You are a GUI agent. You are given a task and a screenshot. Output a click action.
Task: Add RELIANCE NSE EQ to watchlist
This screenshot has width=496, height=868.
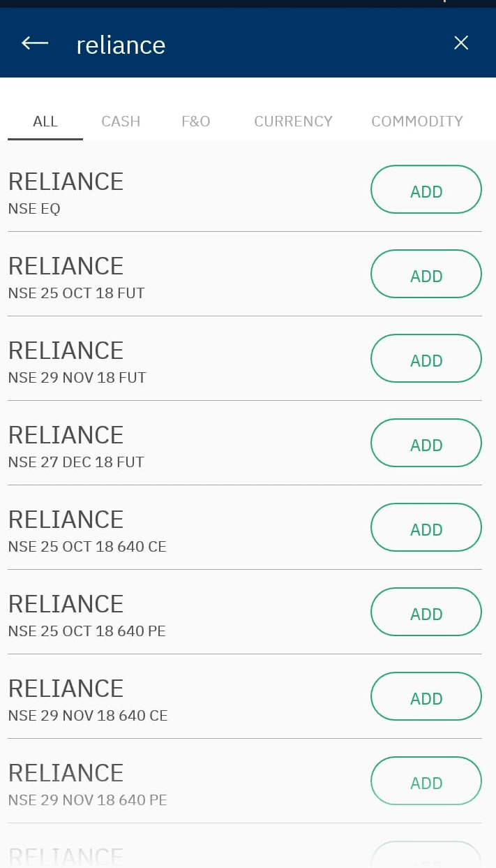point(426,189)
